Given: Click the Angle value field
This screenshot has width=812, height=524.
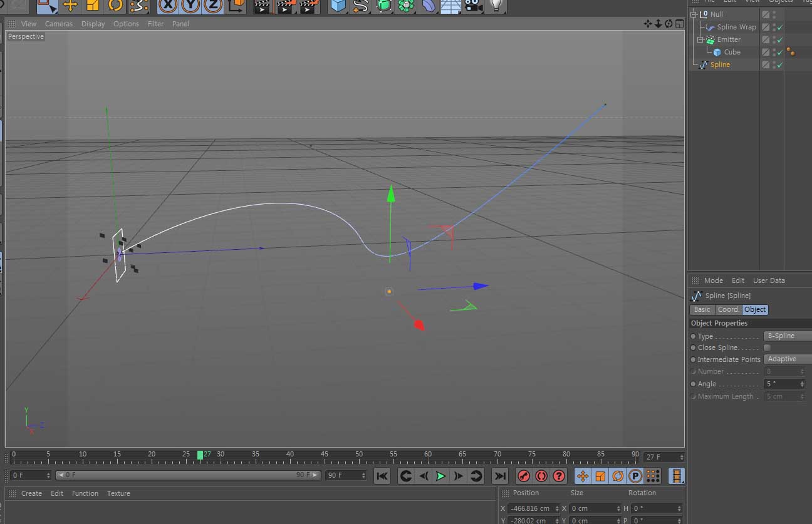Looking at the screenshot, I should (784, 384).
